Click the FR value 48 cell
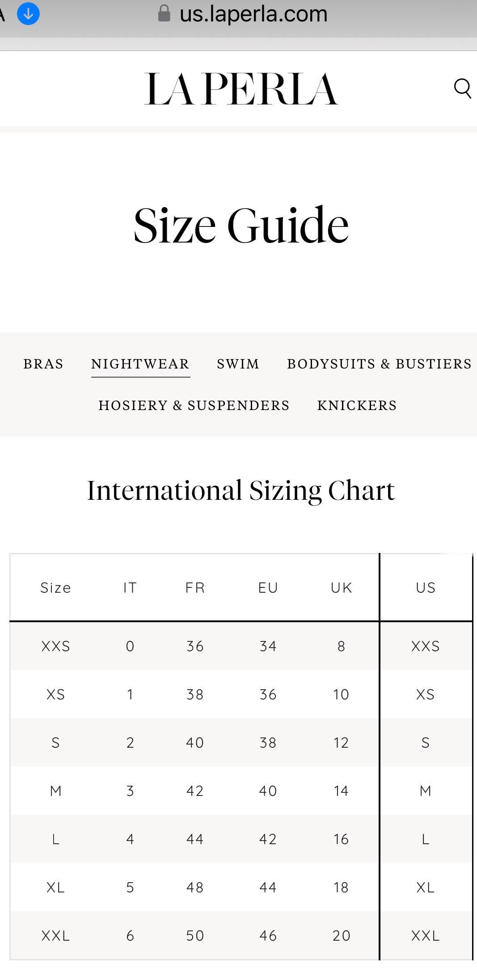477x980 pixels. pyautogui.click(x=195, y=888)
